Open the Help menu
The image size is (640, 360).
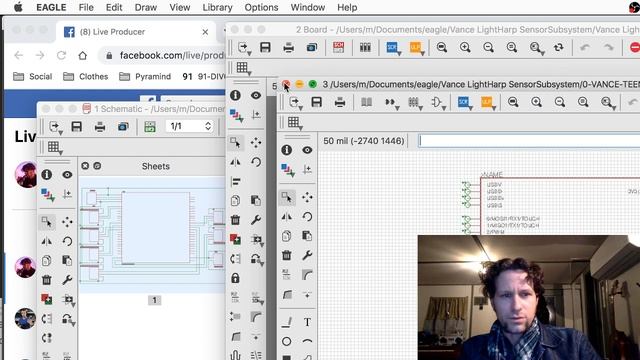tap(347, 7)
